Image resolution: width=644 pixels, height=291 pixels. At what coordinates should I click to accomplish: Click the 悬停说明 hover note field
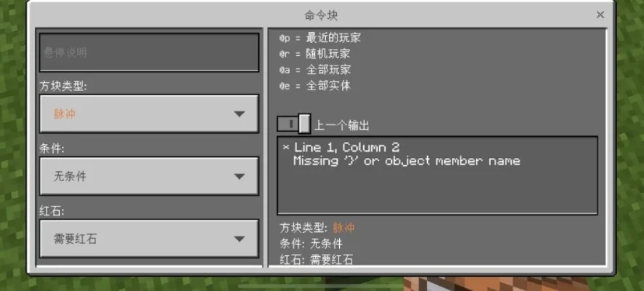[x=149, y=52]
